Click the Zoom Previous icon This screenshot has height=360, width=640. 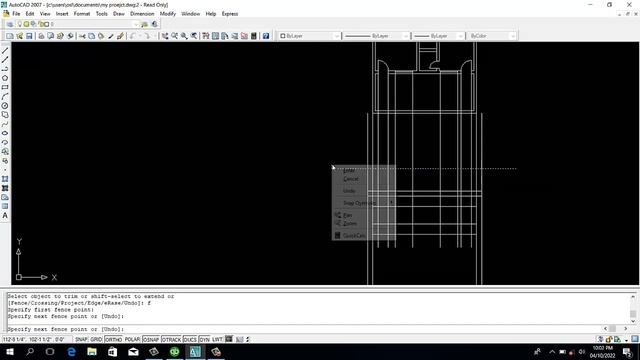[194, 36]
